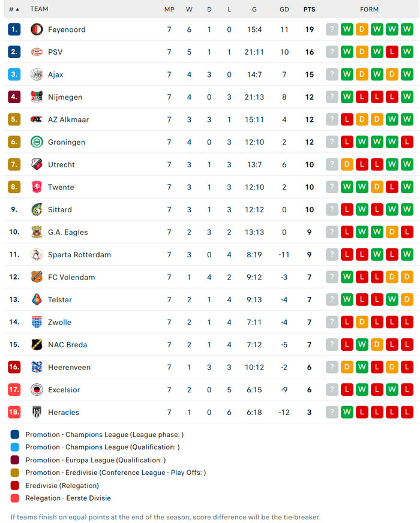The height and width of the screenshot is (523, 420).
Task: Click the Groningen club badge
Action: coord(37,142)
